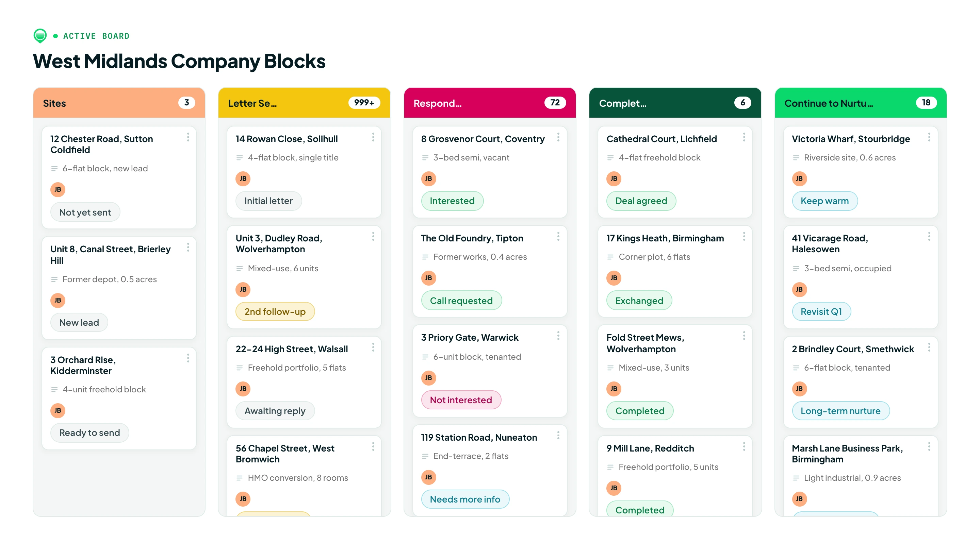Viewport: 980px width, 544px height.
Task: Open menu for 56 Chapel Street card
Action: [373, 446]
